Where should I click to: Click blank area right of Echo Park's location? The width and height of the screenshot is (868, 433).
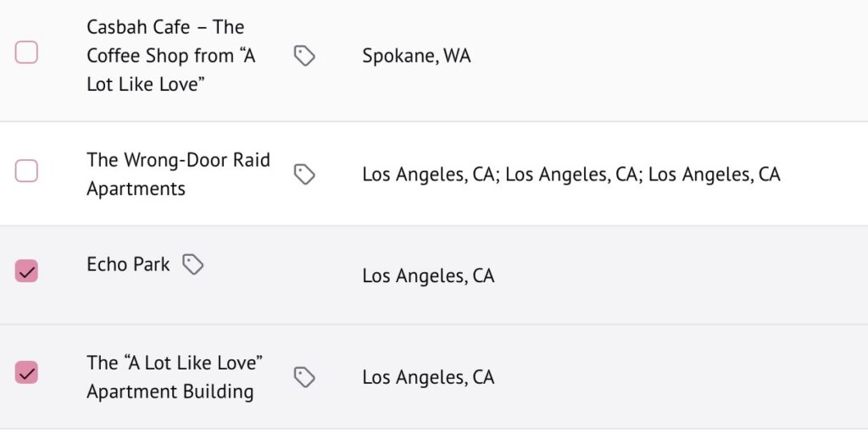pos(678,276)
